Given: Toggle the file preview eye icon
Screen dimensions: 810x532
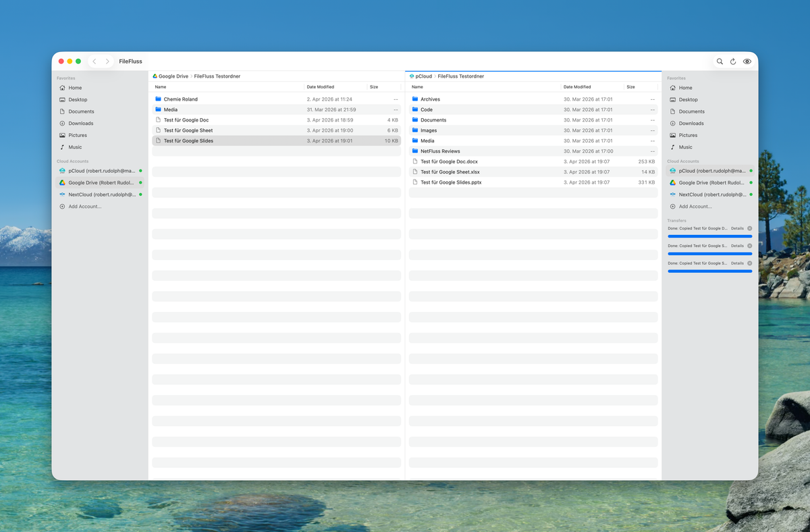Looking at the screenshot, I should tap(747, 61).
